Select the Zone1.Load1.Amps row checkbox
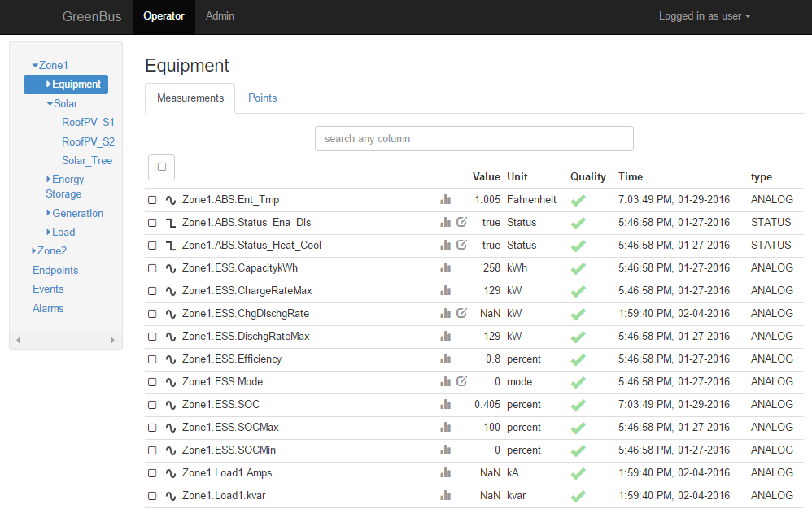The width and height of the screenshot is (812, 513). [152, 474]
